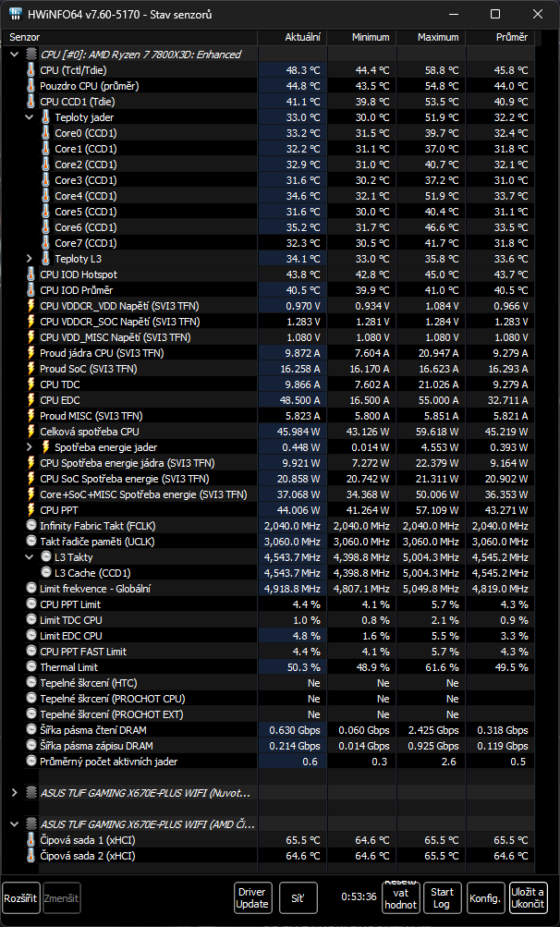Click clock icon of Limit frekvence - Globální
This screenshot has width=560, height=927.
click(x=31, y=588)
